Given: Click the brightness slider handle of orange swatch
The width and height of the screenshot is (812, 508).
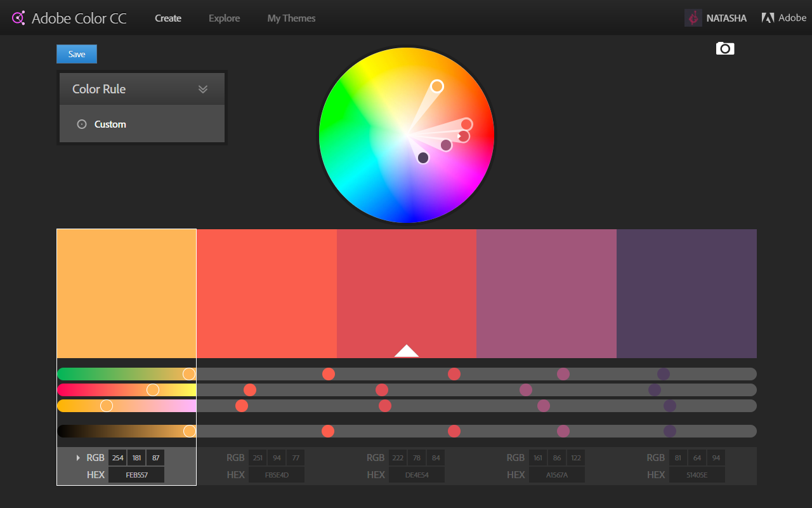Looking at the screenshot, I should pyautogui.click(x=189, y=431).
